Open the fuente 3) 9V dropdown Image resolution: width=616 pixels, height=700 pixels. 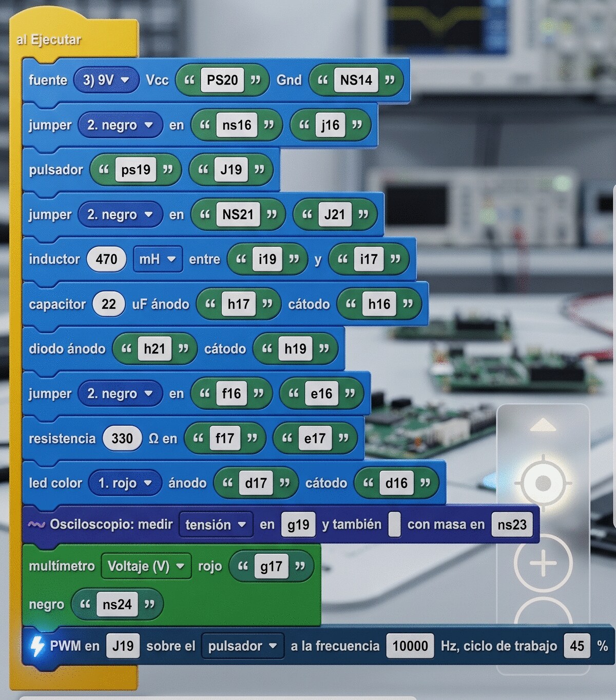tap(106, 80)
